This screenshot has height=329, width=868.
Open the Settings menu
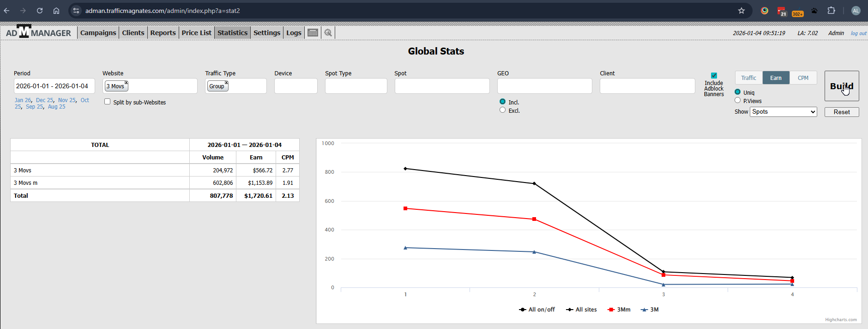point(267,33)
